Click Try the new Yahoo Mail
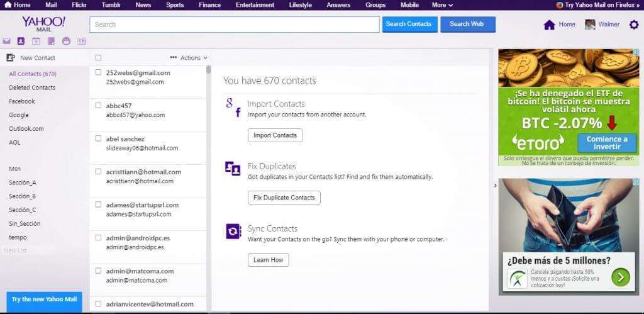 pyautogui.click(x=45, y=301)
